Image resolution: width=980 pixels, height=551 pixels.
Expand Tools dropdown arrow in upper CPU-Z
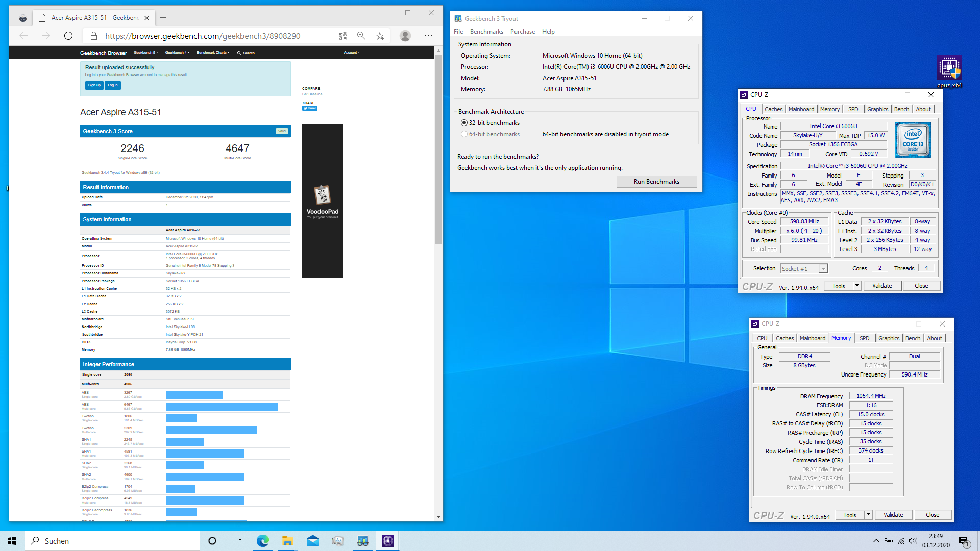pyautogui.click(x=857, y=286)
